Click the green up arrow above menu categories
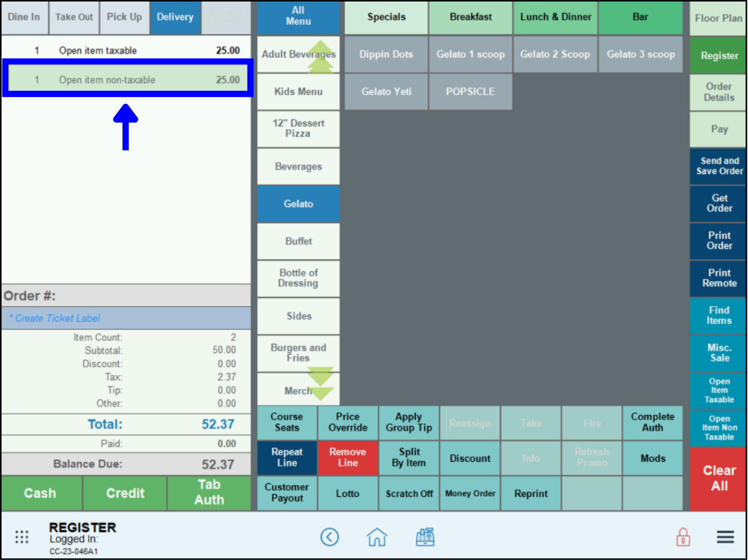The height and width of the screenshot is (560, 748). (321, 54)
